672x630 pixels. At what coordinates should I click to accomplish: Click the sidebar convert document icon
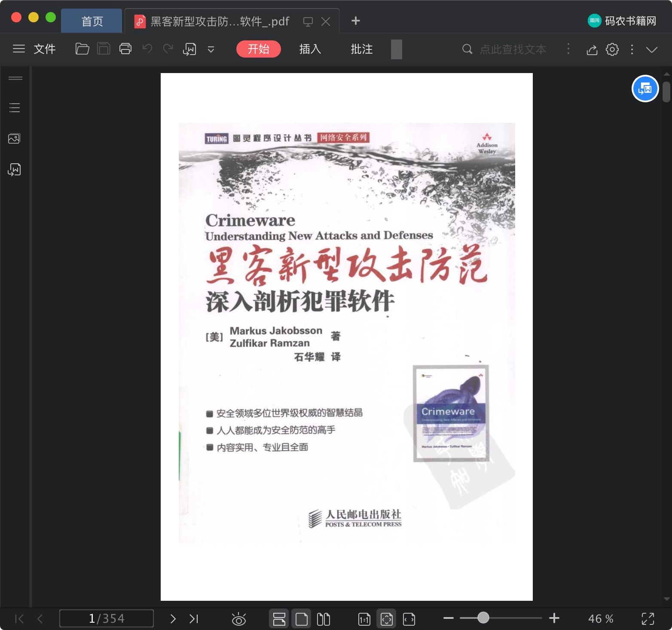click(x=14, y=169)
